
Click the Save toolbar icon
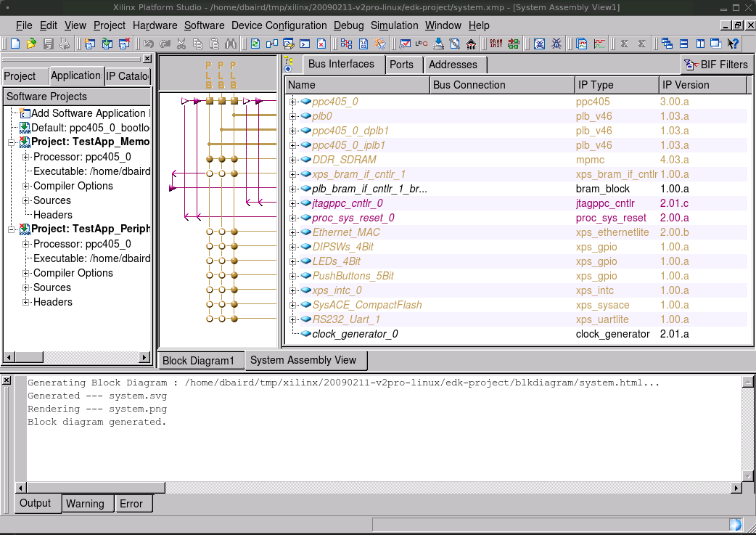coord(48,44)
